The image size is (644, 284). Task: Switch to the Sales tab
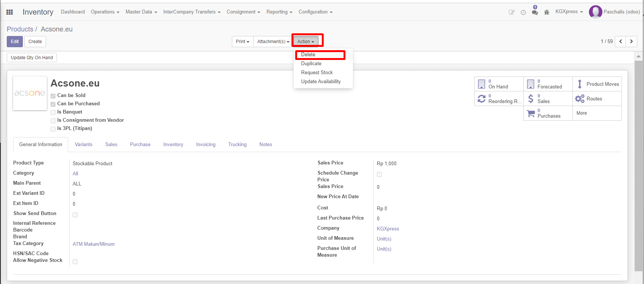pyautogui.click(x=111, y=145)
